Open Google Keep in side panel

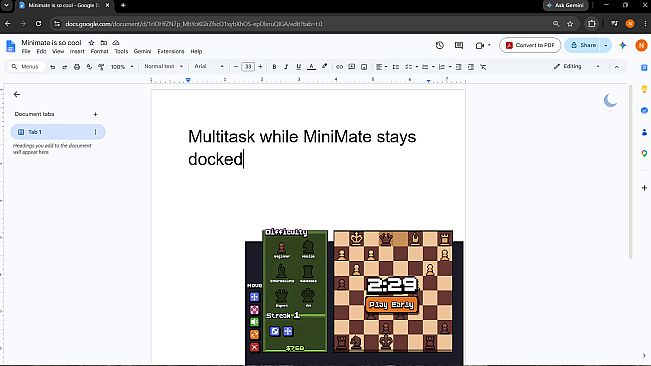coord(644,89)
